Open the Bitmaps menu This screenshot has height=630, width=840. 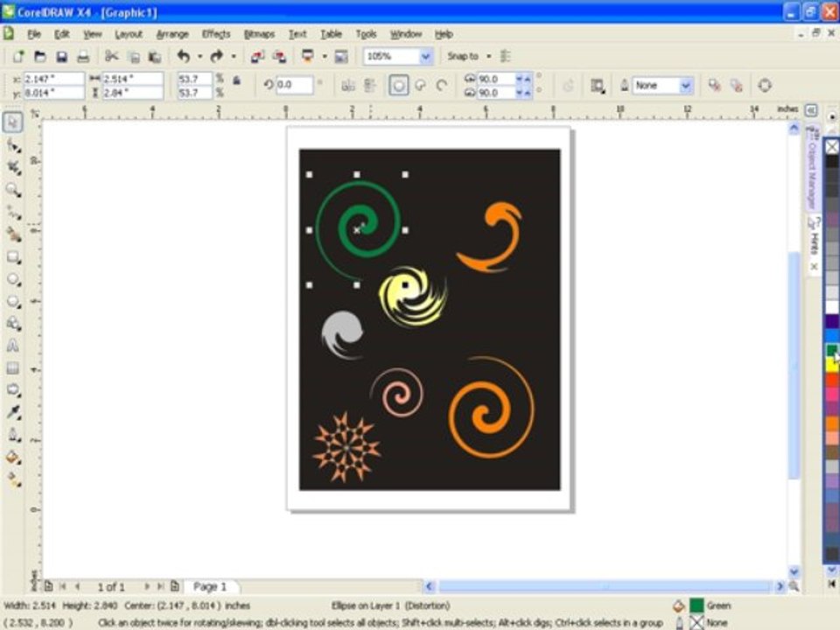tap(259, 34)
